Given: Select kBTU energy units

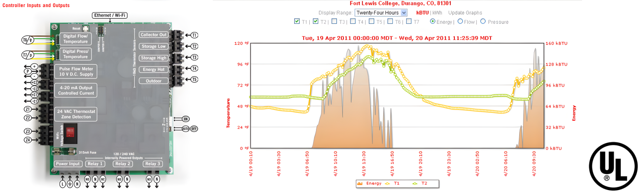Looking at the screenshot, I should coord(422,13).
